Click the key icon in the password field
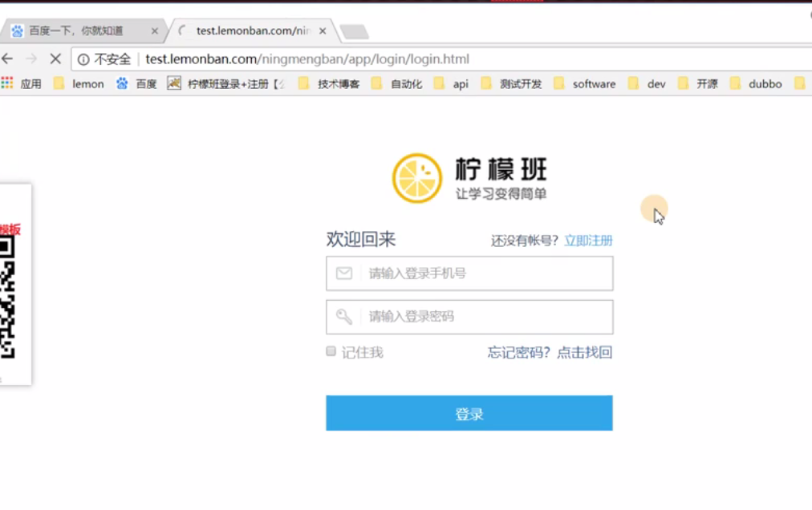The width and height of the screenshot is (812, 510). tap(344, 317)
